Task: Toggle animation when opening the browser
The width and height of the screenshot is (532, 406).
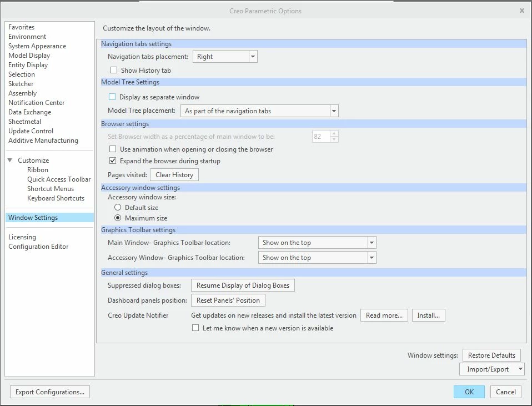Action: point(113,149)
